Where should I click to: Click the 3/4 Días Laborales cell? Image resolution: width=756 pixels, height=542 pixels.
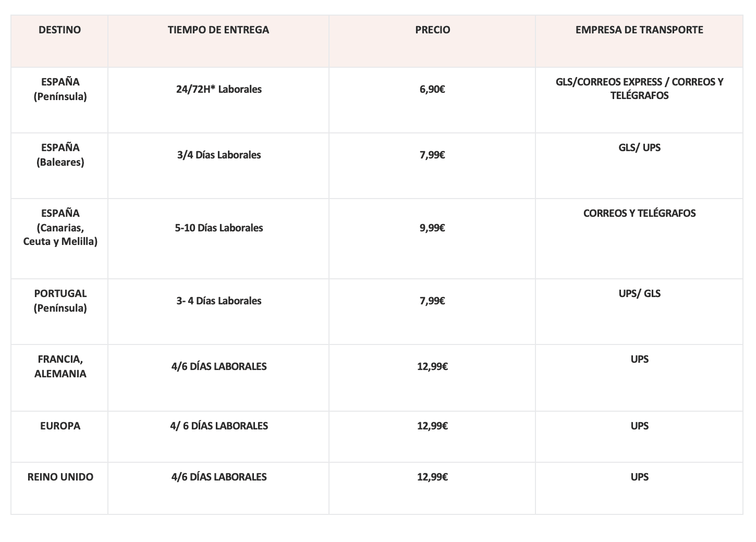coord(218,166)
